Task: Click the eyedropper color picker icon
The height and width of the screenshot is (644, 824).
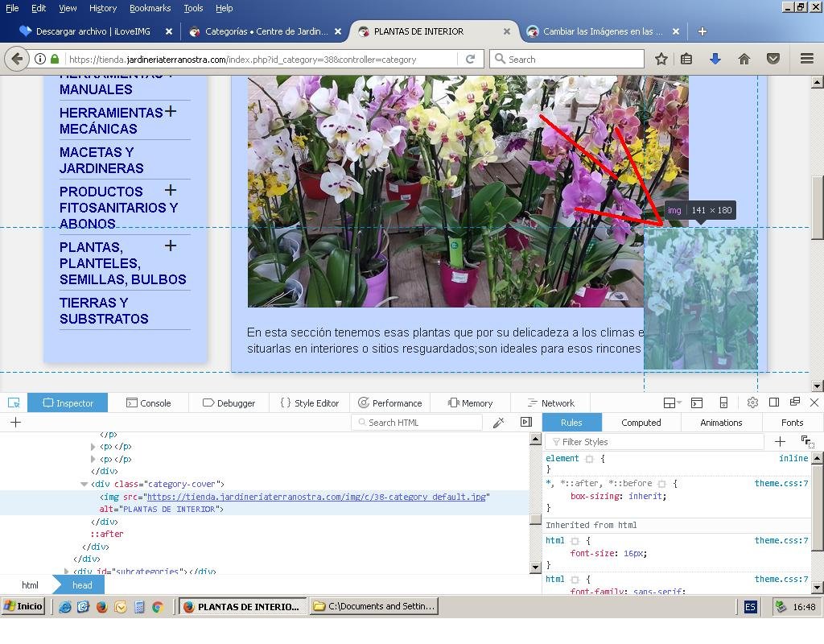Action: pyautogui.click(x=498, y=423)
